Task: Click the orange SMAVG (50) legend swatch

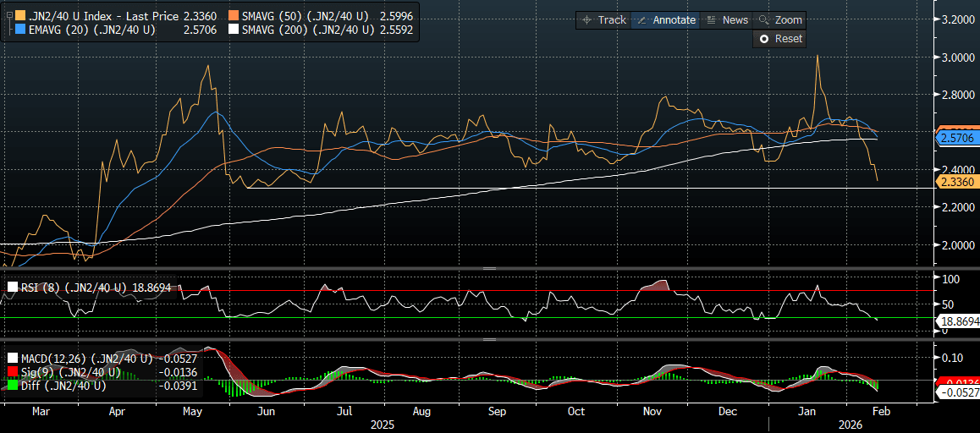Action: [233, 15]
